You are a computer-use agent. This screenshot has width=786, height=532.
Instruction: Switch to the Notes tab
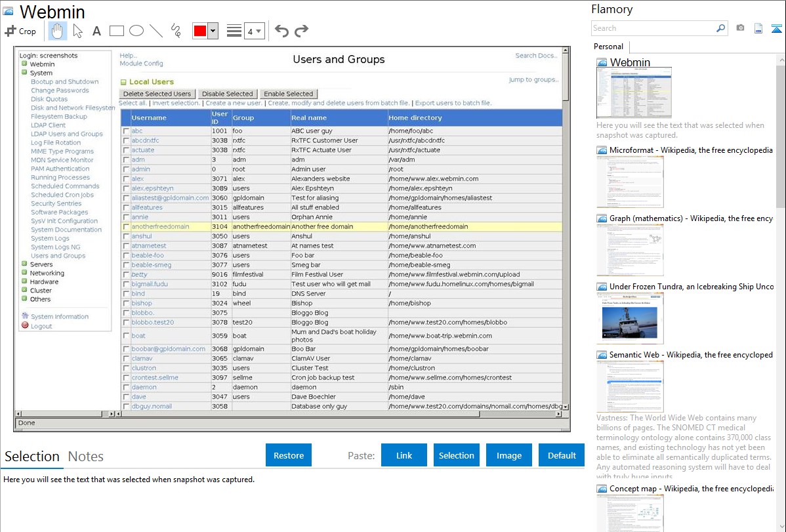click(85, 457)
